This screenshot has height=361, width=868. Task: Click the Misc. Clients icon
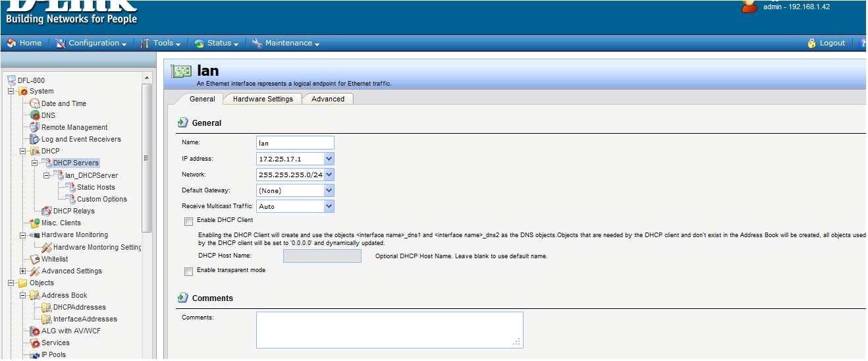point(36,223)
